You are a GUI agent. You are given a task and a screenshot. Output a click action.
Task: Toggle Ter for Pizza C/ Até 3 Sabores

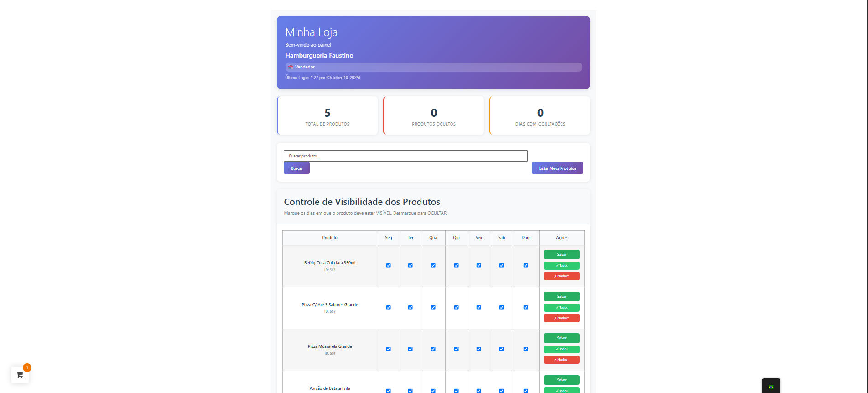(x=410, y=308)
